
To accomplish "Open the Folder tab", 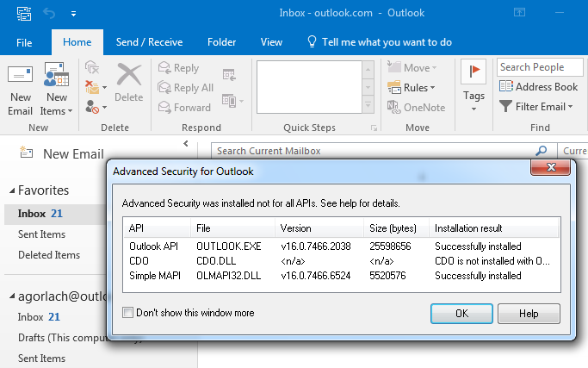I will coord(221,42).
